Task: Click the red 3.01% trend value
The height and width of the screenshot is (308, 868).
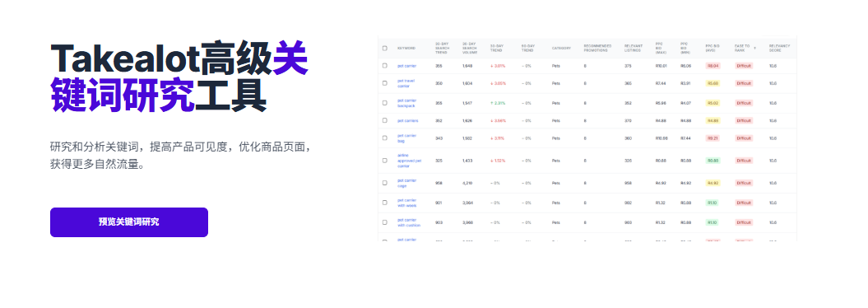Action: 499,66
